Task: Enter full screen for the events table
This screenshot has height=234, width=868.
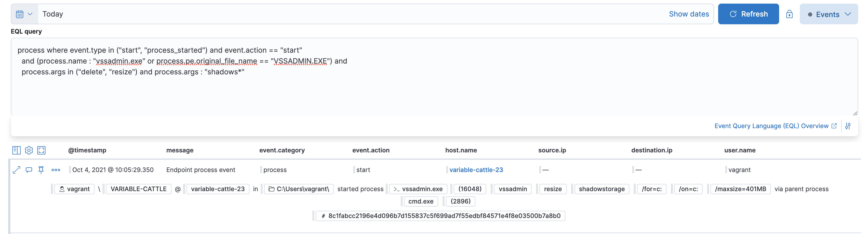Action: click(x=41, y=151)
